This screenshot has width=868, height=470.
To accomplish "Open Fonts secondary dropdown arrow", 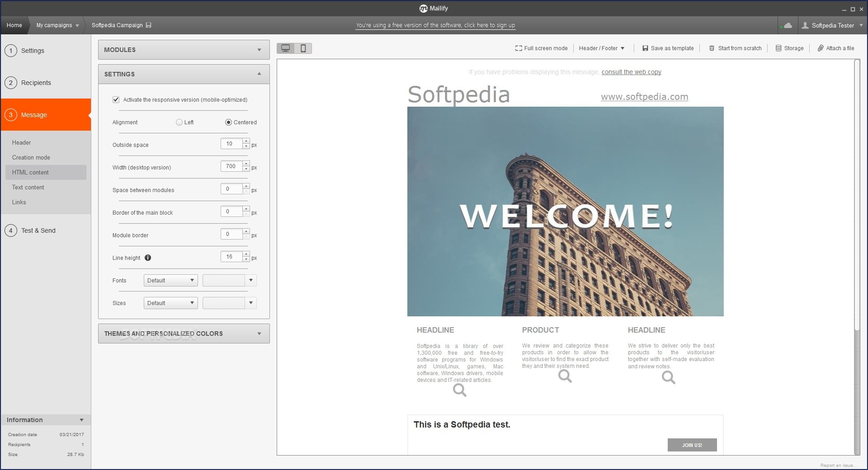I will (251, 280).
